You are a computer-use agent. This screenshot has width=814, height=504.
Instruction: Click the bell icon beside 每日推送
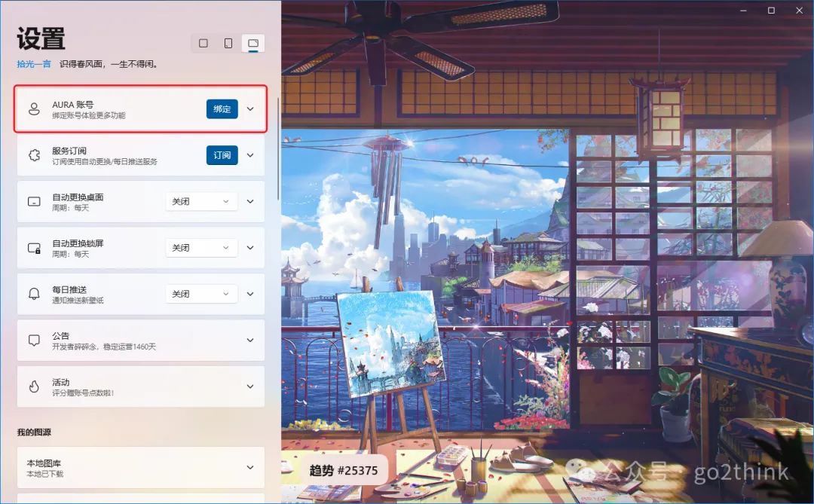pos(34,294)
